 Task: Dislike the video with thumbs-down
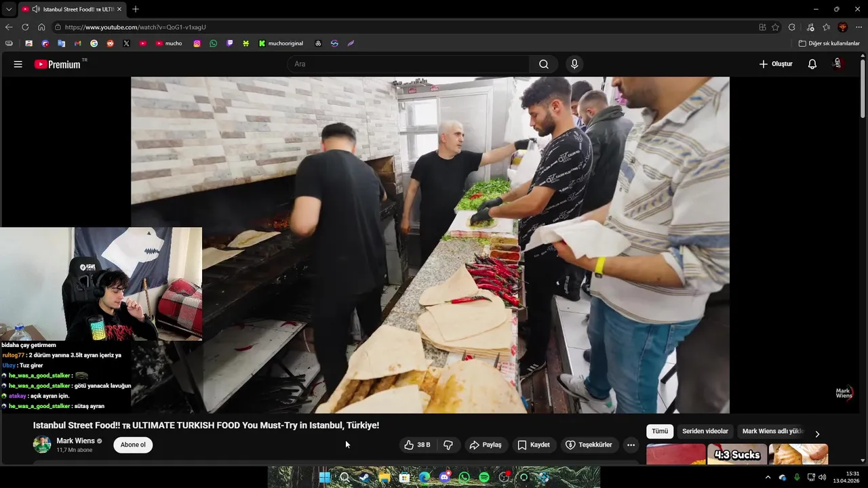448,445
